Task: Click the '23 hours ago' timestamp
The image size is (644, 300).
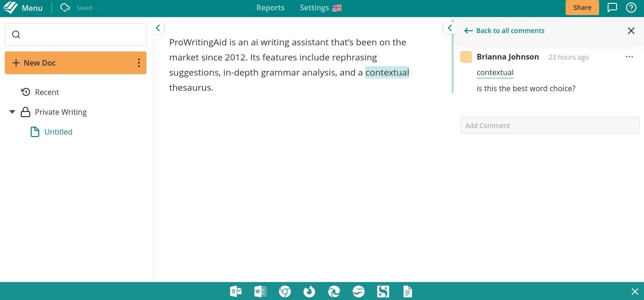Action: pyautogui.click(x=568, y=57)
